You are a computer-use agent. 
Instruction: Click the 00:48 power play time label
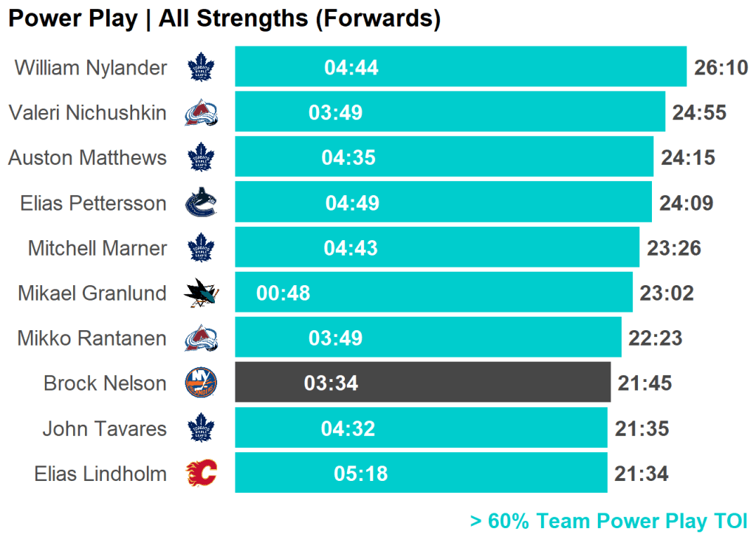(x=283, y=293)
